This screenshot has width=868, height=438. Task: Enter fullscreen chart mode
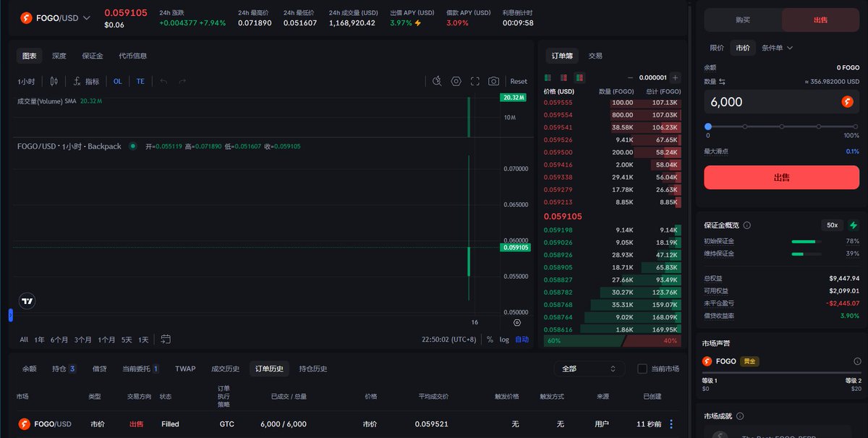click(x=475, y=82)
